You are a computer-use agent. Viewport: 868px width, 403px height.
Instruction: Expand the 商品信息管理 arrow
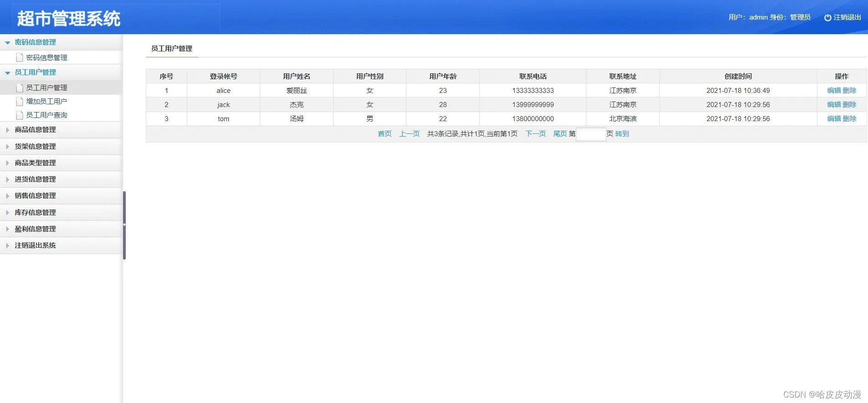pyautogui.click(x=8, y=130)
